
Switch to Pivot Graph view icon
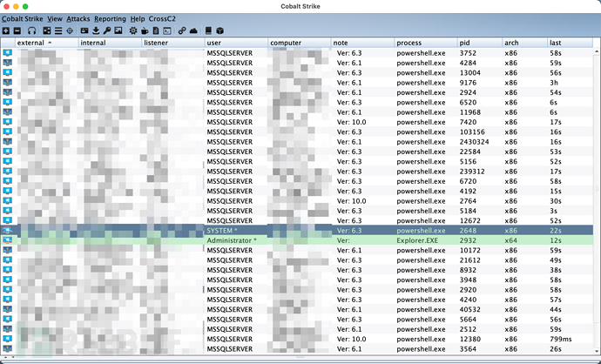pos(47,30)
